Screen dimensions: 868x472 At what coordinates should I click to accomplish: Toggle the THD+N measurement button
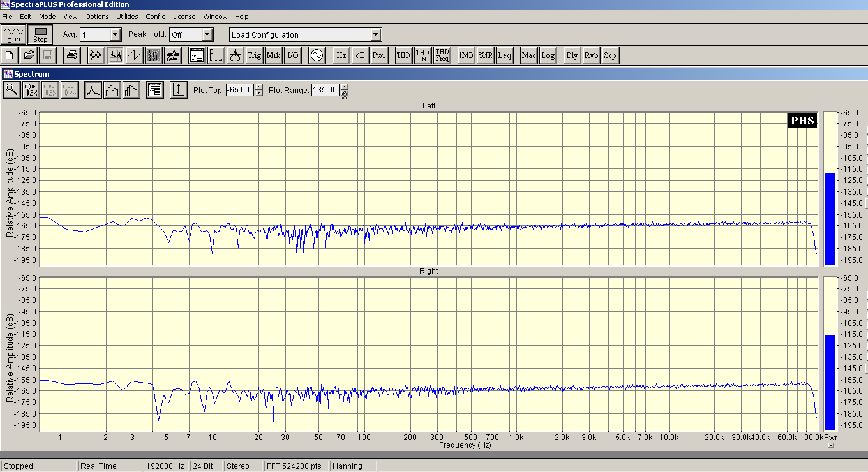[423, 55]
